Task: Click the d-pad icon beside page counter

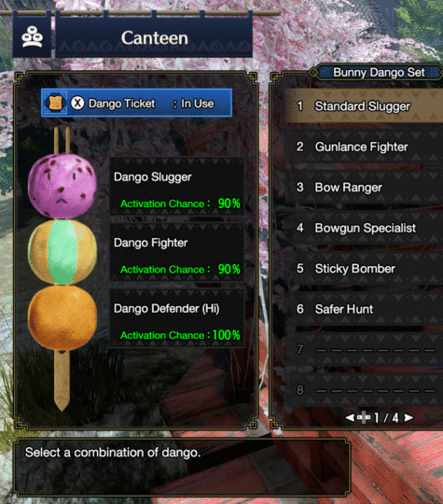Action: [x=364, y=417]
